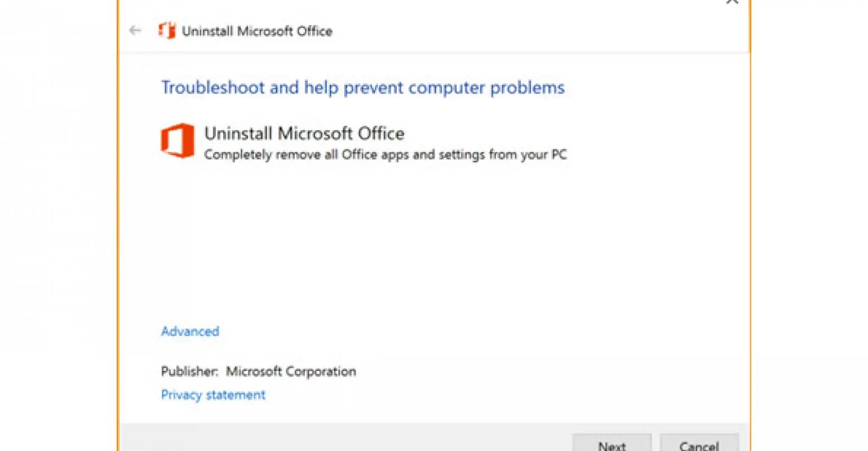Viewport: 868px width, 451px height.
Task: Open the Advanced options link
Action: pyautogui.click(x=190, y=331)
